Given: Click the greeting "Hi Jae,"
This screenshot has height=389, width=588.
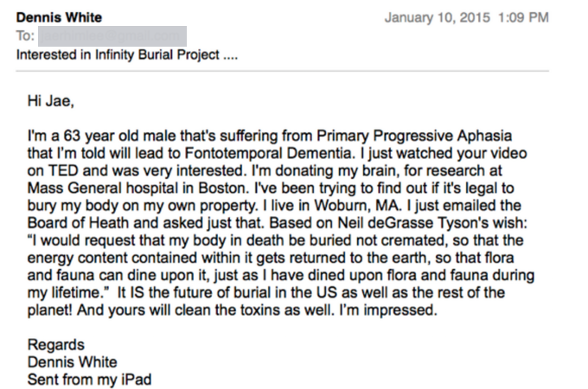Looking at the screenshot, I should 51,101.
